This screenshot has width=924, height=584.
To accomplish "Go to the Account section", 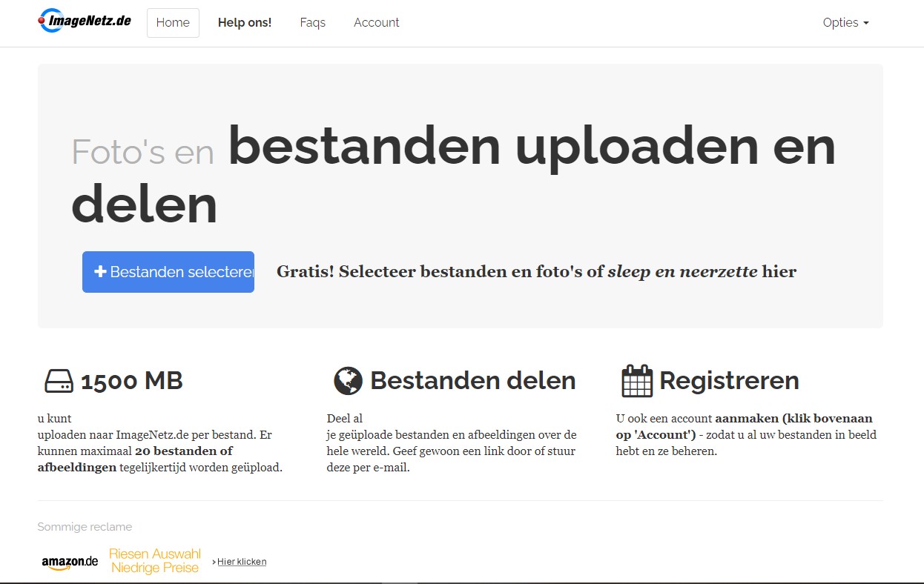I will (376, 22).
